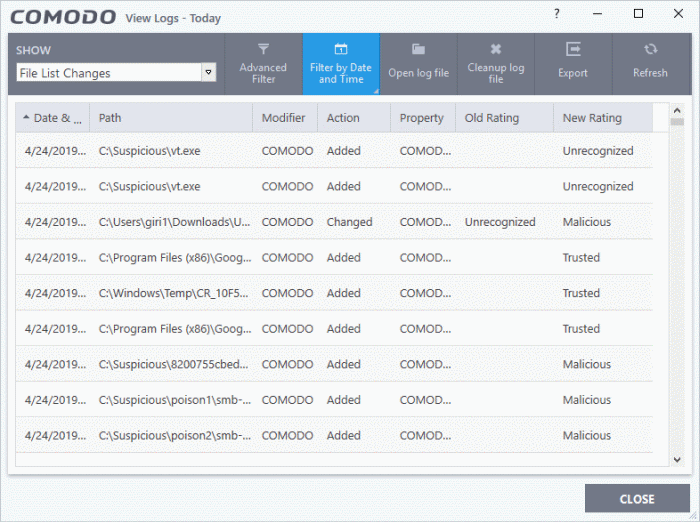This screenshot has height=522, width=700.
Task: Click the Open log file label
Action: (418, 73)
